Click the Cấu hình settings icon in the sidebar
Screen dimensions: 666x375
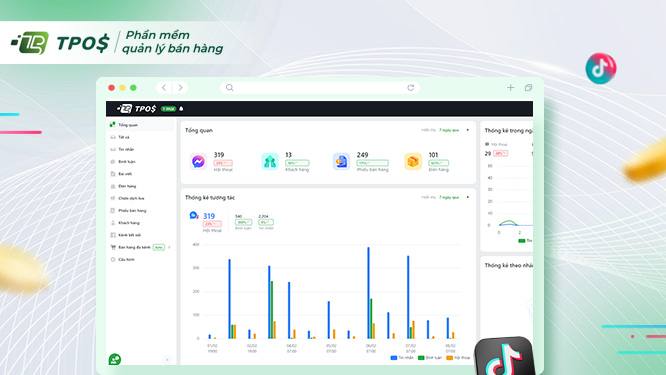[113, 259]
